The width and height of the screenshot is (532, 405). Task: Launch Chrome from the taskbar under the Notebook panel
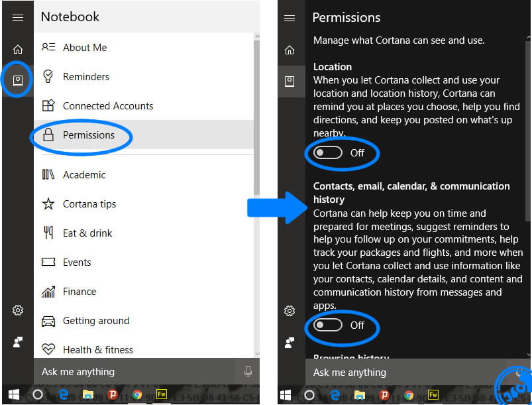tap(137, 394)
